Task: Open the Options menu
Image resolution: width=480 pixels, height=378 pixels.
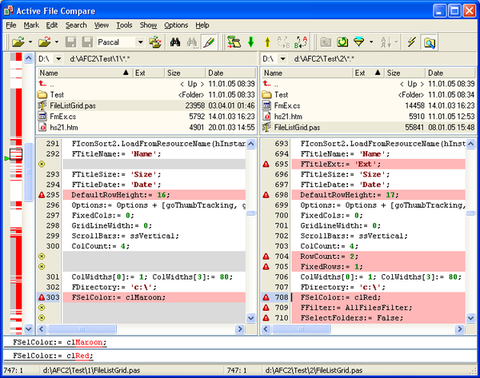Action: click(x=176, y=25)
